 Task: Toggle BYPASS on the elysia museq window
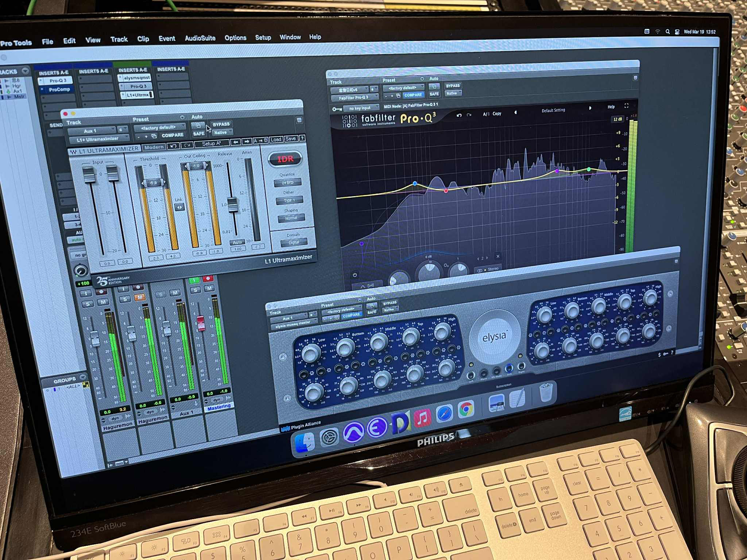coord(390,303)
